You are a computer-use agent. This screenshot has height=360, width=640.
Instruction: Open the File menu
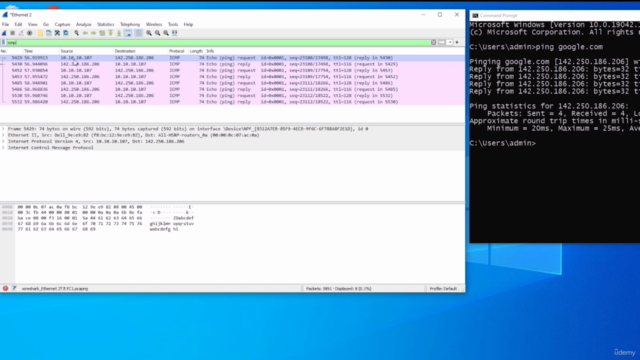pyautogui.click(x=5, y=24)
